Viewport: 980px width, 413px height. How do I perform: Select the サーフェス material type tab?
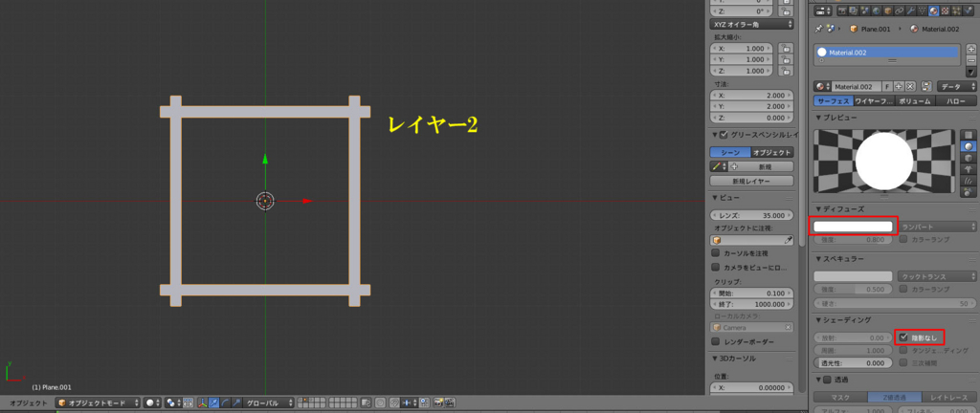(834, 101)
